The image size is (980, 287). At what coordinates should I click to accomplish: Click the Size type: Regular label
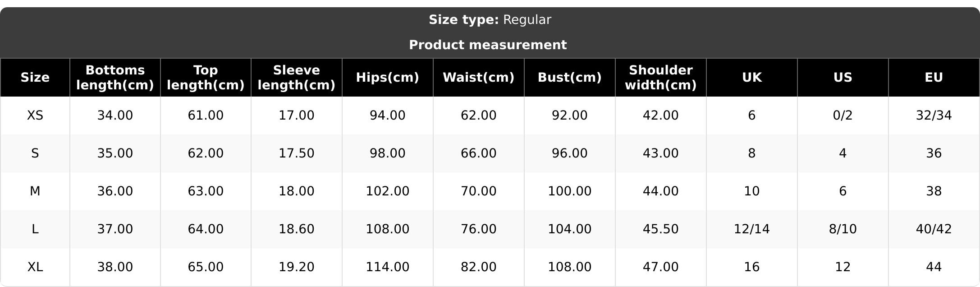pyautogui.click(x=490, y=20)
